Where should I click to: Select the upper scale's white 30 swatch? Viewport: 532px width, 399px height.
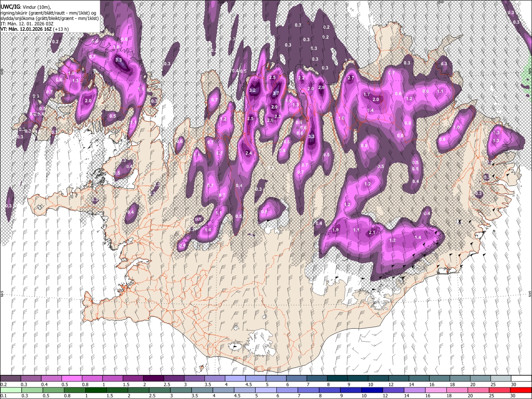(521, 379)
